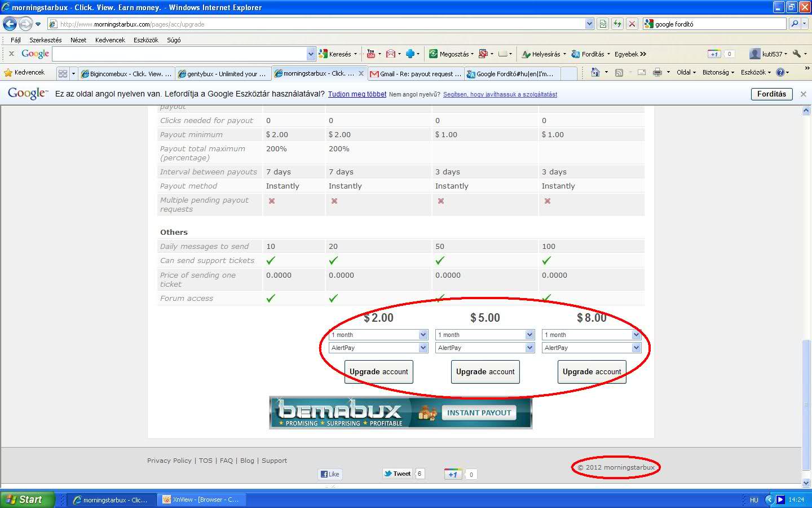
Task: Close the morningstarbux tab
Action: [361, 73]
